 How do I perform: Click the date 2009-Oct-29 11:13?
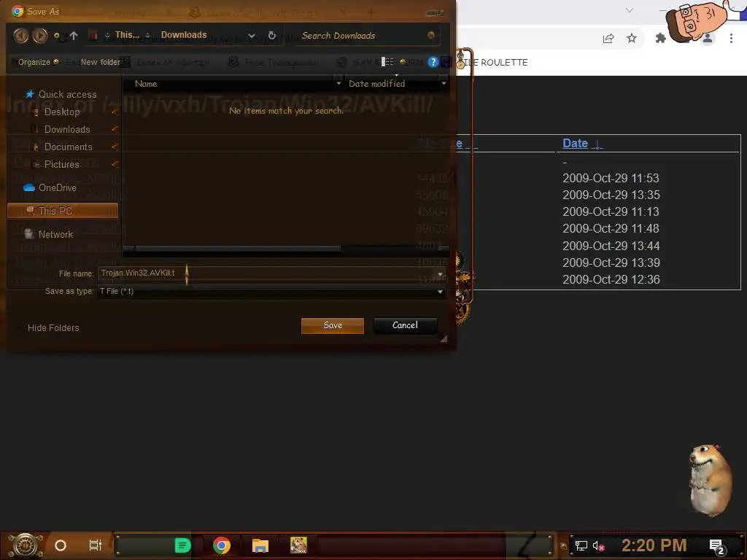pos(611,211)
